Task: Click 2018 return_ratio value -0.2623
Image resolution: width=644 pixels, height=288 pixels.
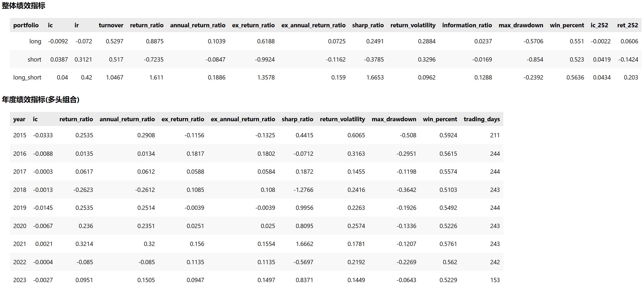Action: pyautogui.click(x=83, y=190)
